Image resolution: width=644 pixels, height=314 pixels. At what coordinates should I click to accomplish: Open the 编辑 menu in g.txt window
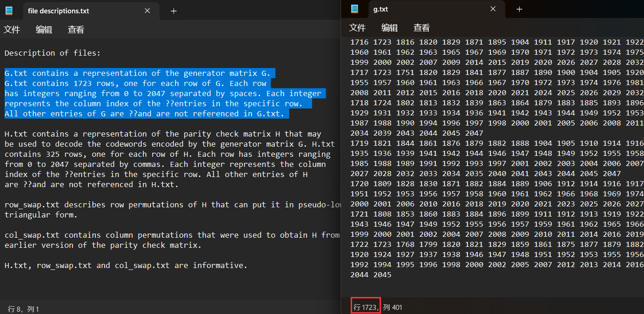tap(390, 28)
